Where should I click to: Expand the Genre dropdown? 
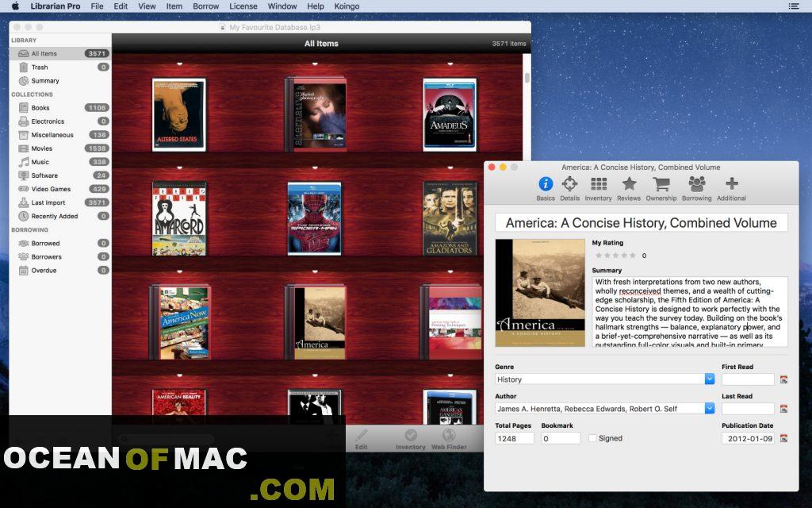point(710,379)
